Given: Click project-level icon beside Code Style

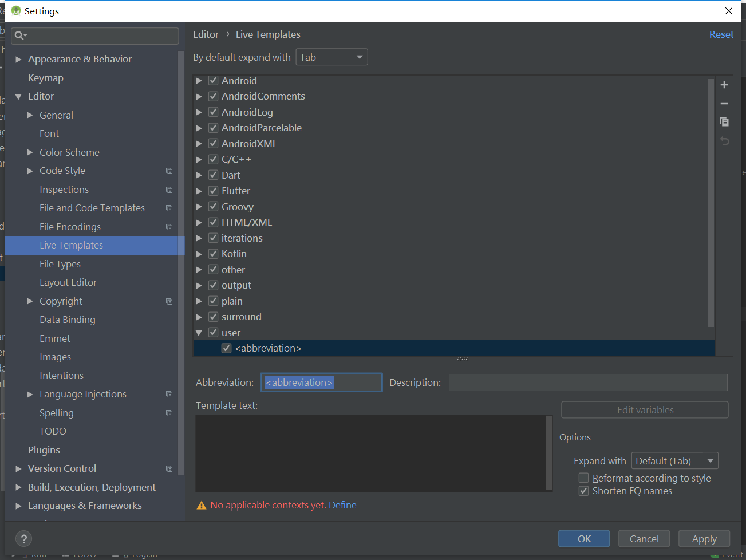Looking at the screenshot, I should 169,171.
